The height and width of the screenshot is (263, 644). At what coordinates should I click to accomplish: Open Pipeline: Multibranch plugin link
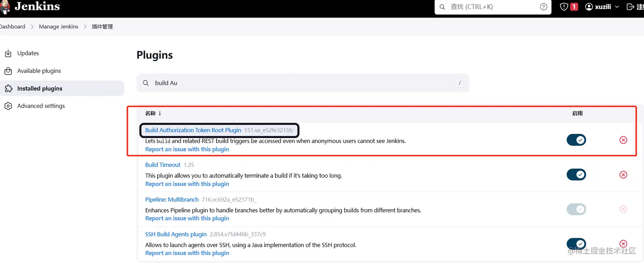172,199
